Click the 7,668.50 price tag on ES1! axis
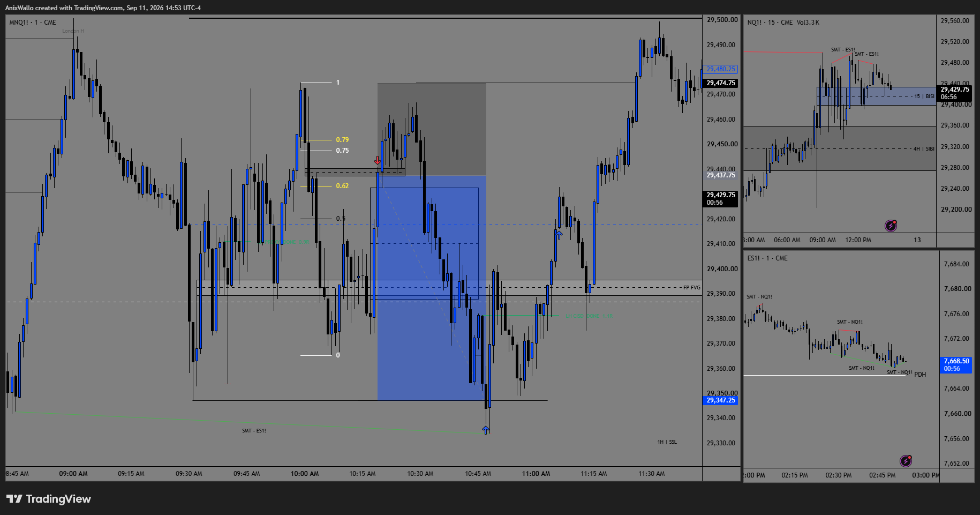This screenshot has height=515, width=980. tap(956, 365)
